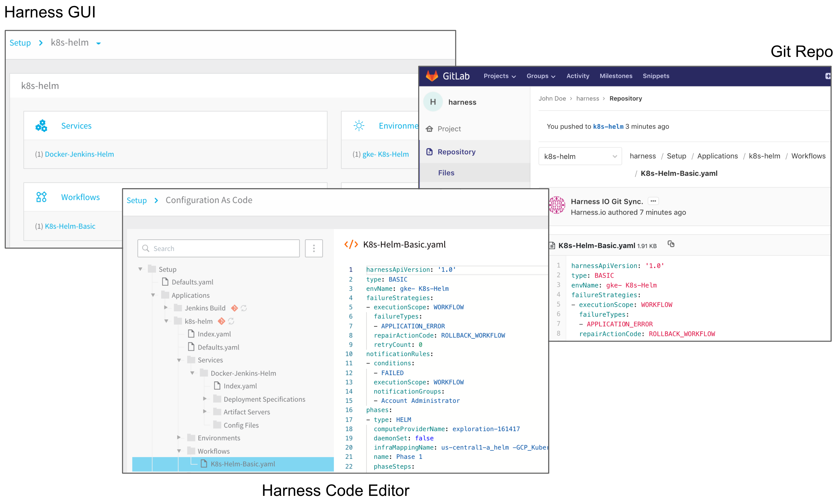Image resolution: width=836 pixels, height=504 pixels.
Task: Open the k8s-helm application dropdown arrow
Action: [x=98, y=43]
